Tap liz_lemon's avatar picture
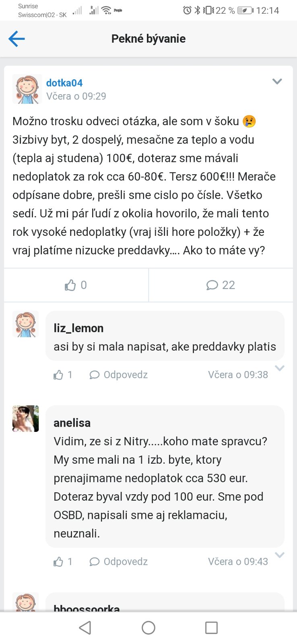 point(26,324)
